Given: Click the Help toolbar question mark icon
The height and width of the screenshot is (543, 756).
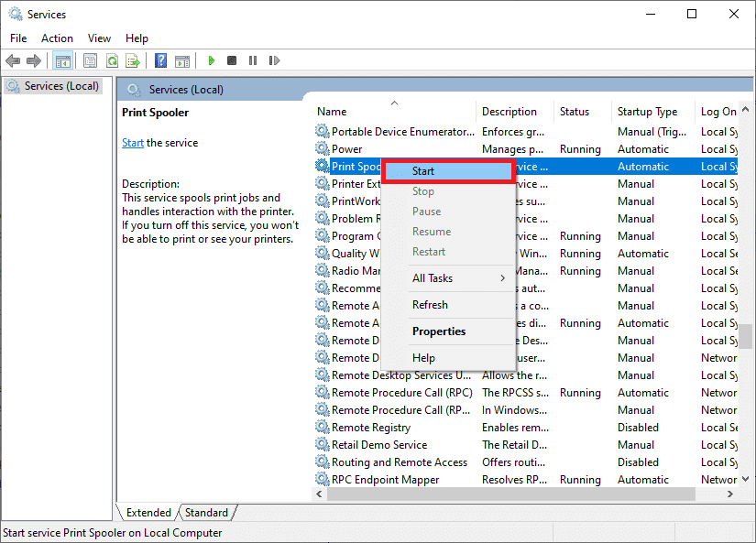Looking at the screenshot, I should 160,60.
